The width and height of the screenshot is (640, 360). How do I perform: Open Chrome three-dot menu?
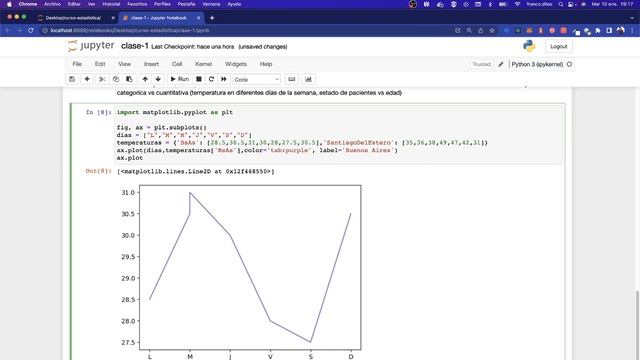[632, 31]
